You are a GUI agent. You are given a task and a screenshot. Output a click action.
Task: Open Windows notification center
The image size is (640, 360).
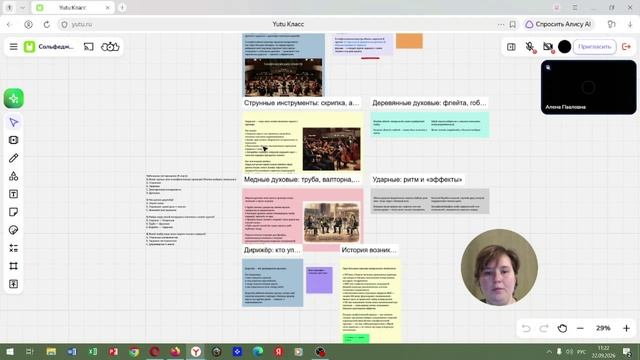(627, 351)
